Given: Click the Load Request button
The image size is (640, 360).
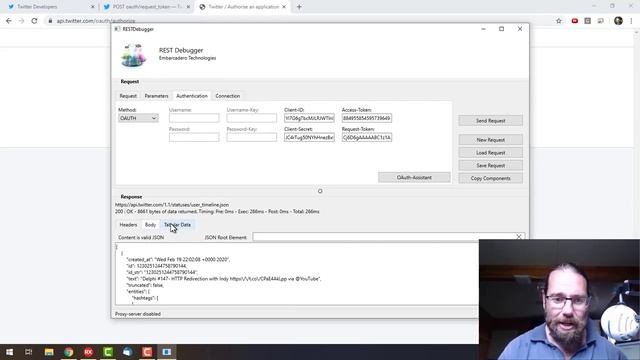Looking at the screenshot, I should (x=491, y=153).
